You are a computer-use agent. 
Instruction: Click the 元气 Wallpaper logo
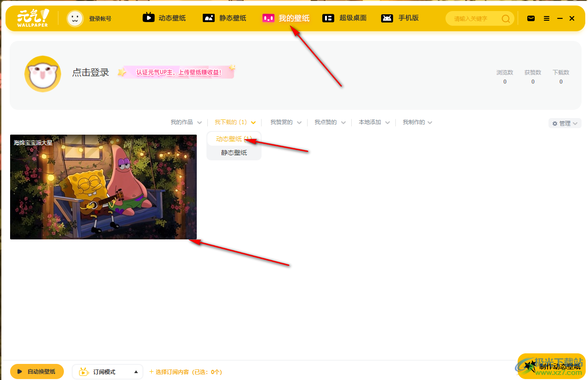click(33, 18)
